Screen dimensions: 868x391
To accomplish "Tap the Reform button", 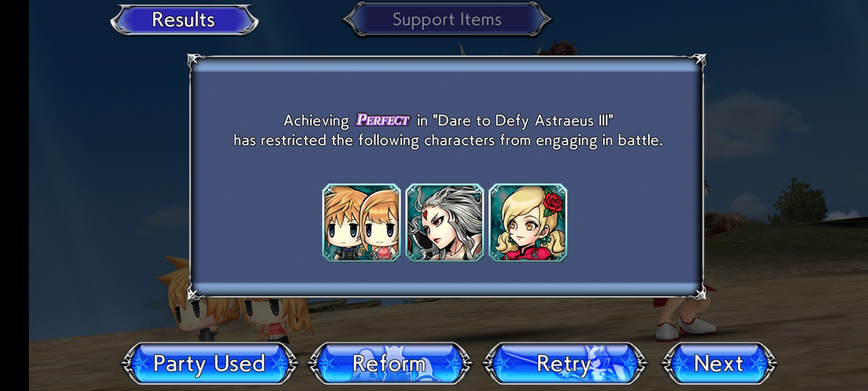I will coord(389,364).
